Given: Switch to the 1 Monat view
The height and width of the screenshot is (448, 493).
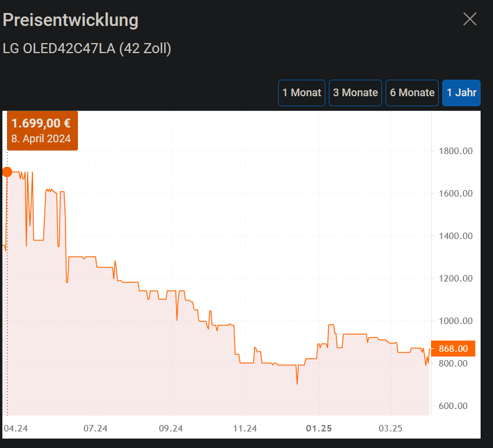Looking at the screenshot, I should 301,93.
